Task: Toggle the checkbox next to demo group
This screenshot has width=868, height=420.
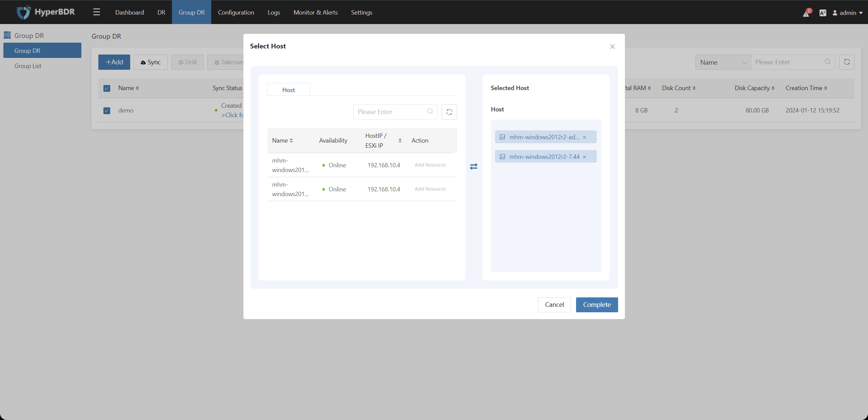Action: point(107,110)
